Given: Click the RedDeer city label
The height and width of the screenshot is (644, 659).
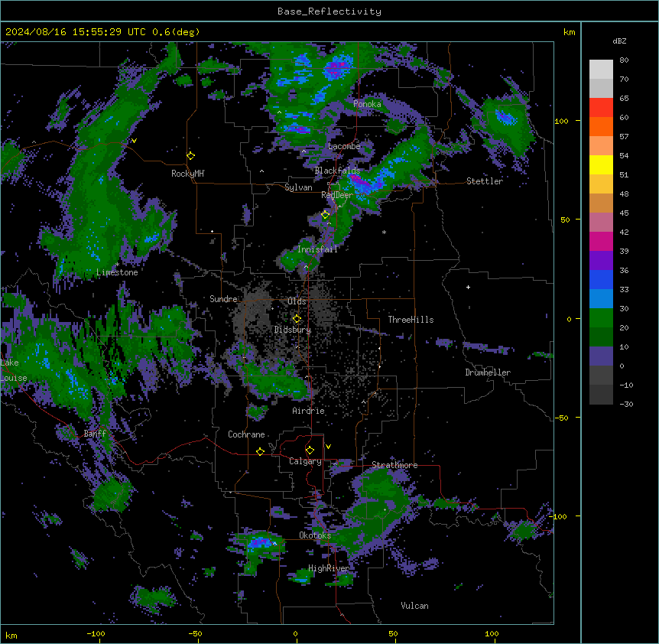Looking at the screenshot, I should 337,195.
